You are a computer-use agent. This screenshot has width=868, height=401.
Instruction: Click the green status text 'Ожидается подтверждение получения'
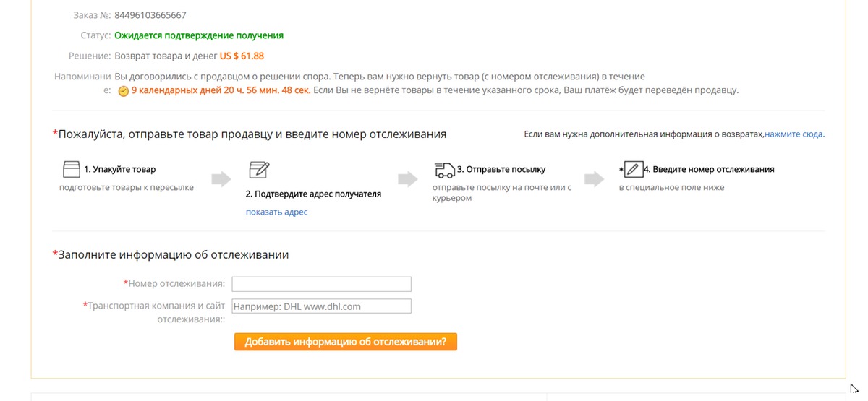[x=199, y=35]
